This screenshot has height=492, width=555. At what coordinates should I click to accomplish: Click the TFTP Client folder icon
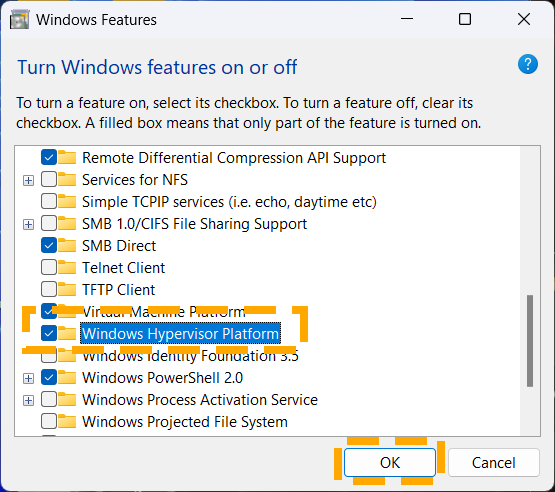click(67, 290)
